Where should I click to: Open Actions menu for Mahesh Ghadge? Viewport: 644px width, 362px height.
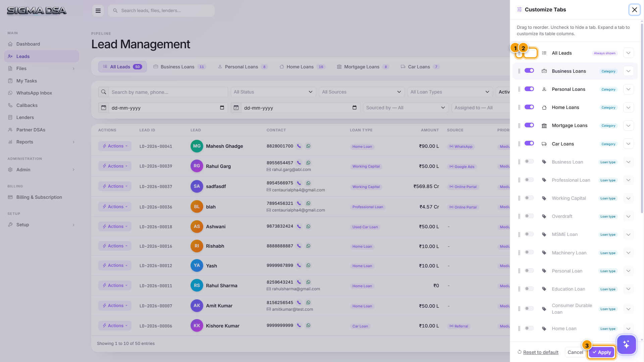click(x=115, y=146)
